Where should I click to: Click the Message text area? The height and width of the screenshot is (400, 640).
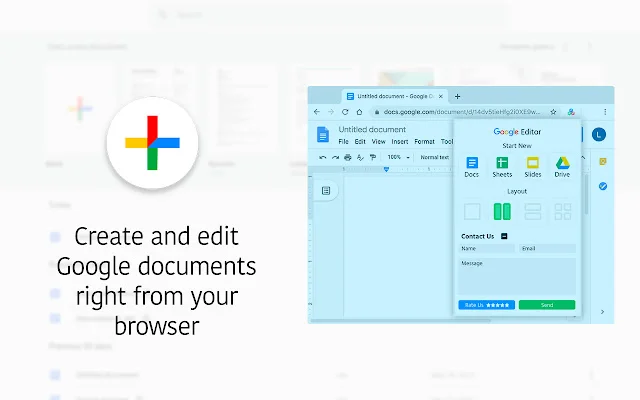[517, 276]
